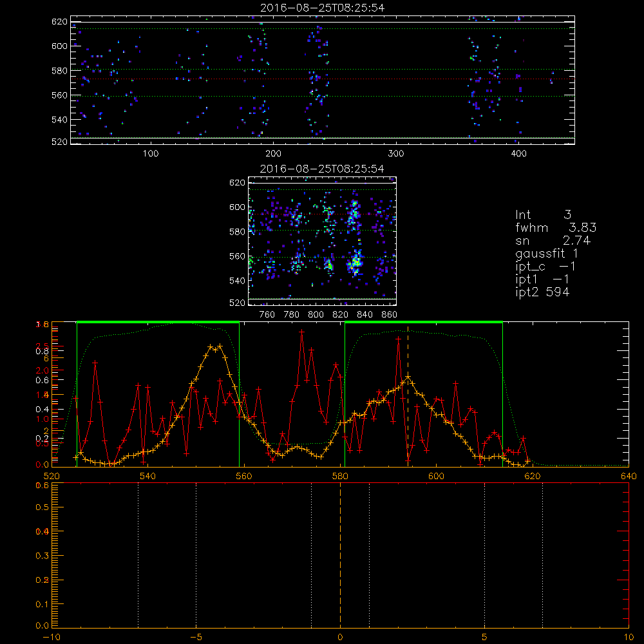Viewport: 644px width, 644px height.
Task: Click x-axis label 580 on profile plot
Action: tap(340, 477)
